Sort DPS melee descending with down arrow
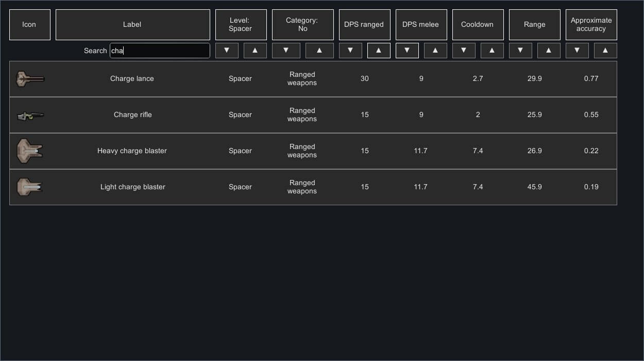The width and height of the screenshot is (644, 361). pos(407,51)
